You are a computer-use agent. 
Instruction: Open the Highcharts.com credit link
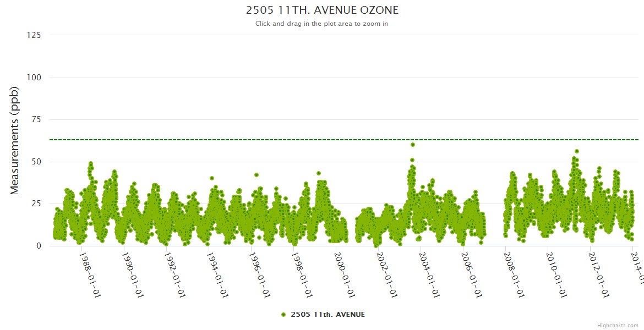pyautogui.click(x=618, y=326)
